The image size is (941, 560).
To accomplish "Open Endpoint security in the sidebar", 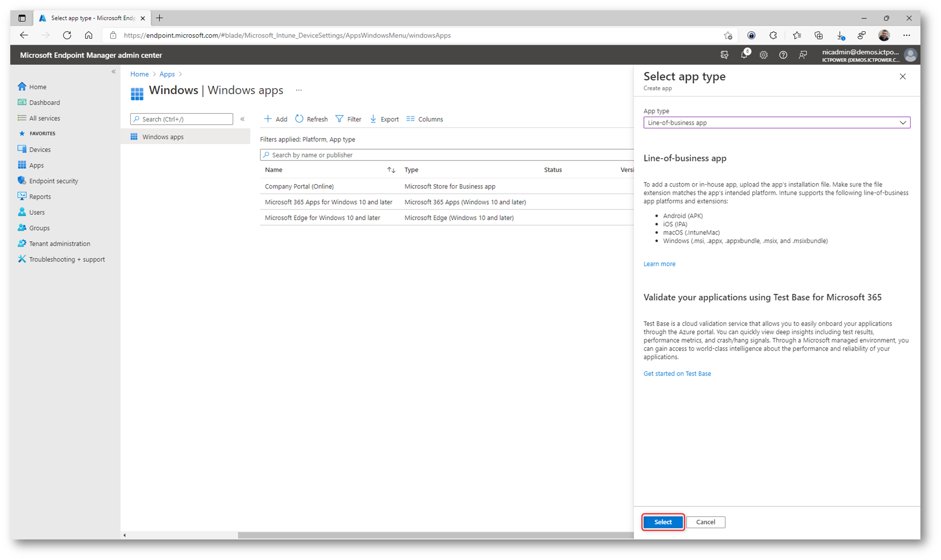I will click(x=53, y=181).
